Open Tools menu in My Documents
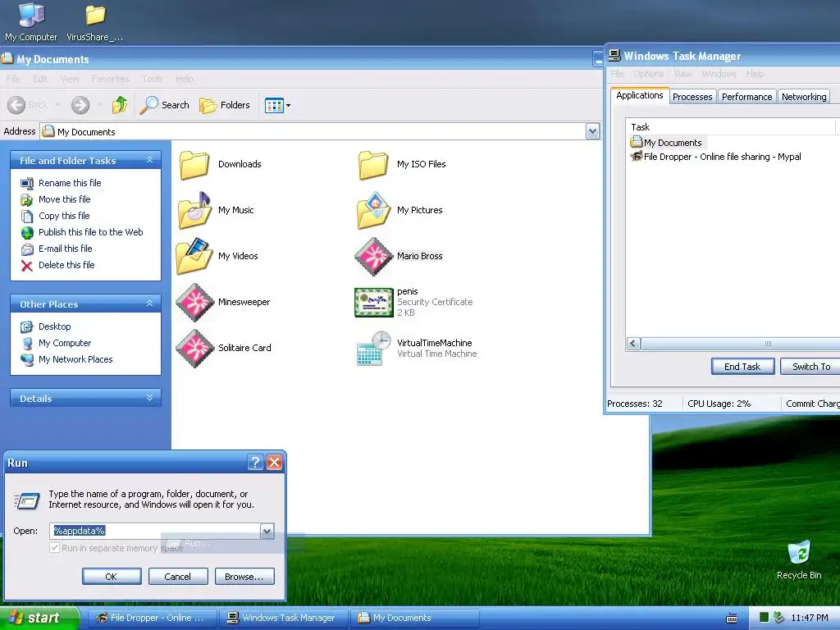The image size is (840, 630). [x=153, y=79]
